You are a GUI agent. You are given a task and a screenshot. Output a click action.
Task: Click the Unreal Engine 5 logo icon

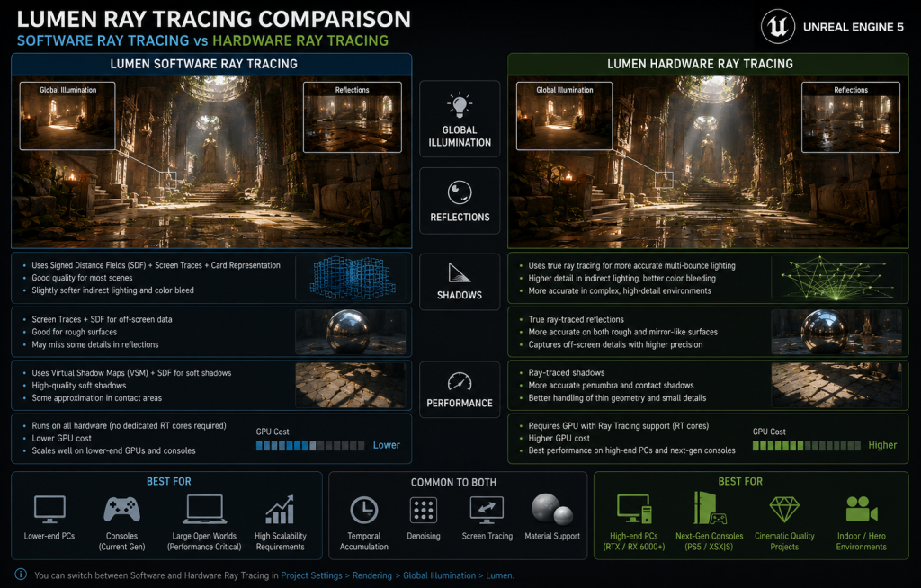point(778,26)
